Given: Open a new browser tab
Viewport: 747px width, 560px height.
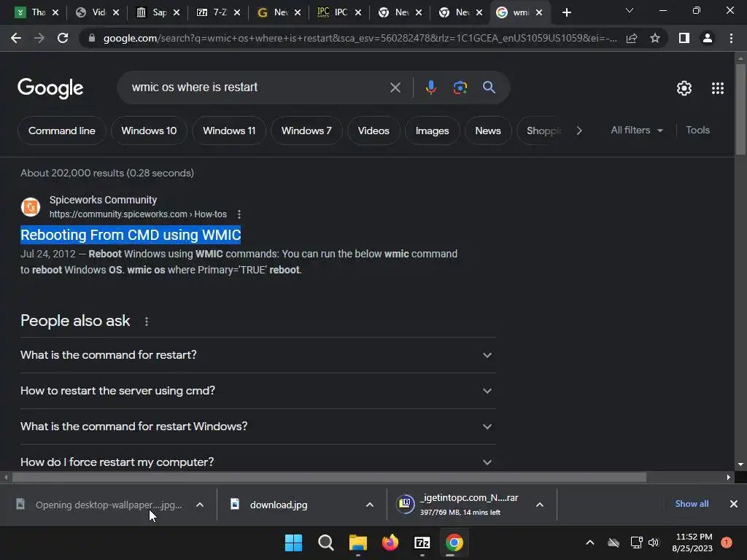Looking at the screenshot, I should [566, 12].
